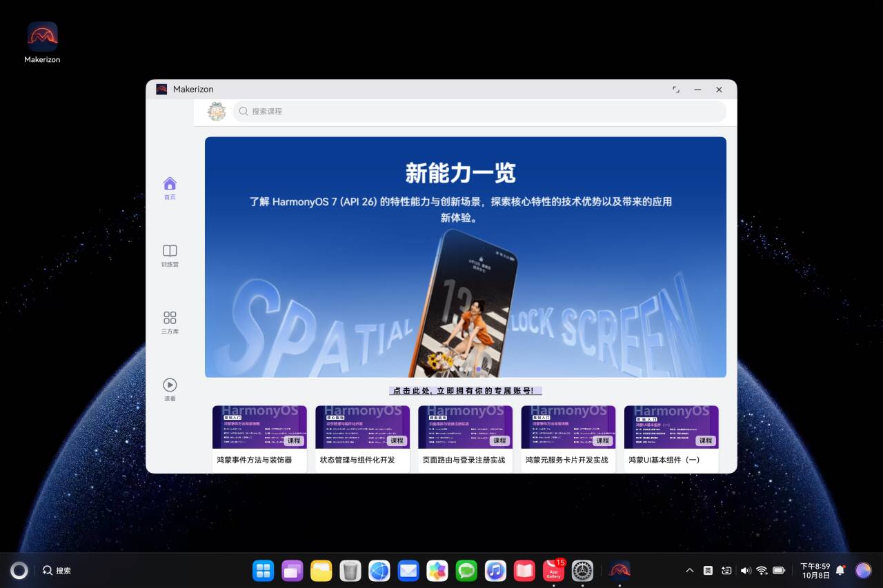Click the user avatar beside search bar
This screenshot has width=883, height=588.
click(217, 111)
